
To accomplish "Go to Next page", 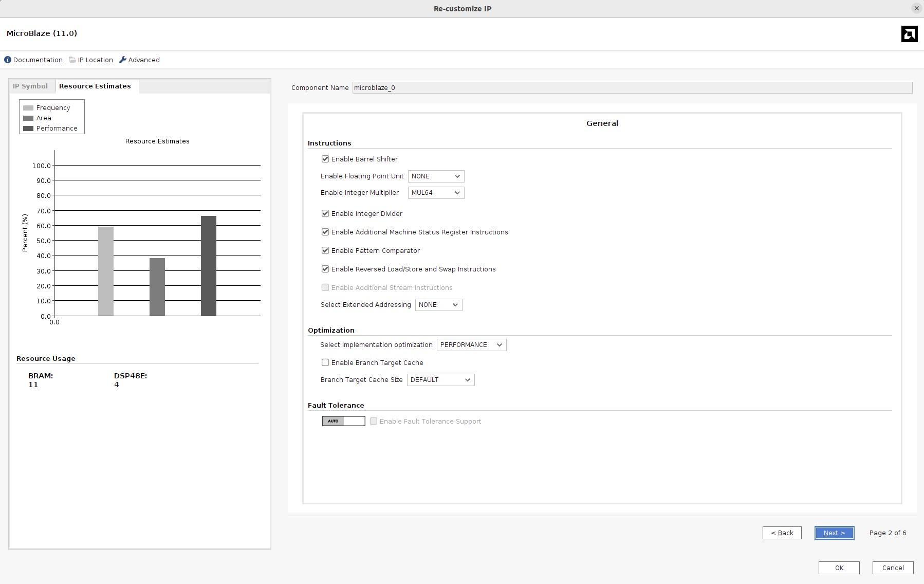I will click(x=835, y=533).
